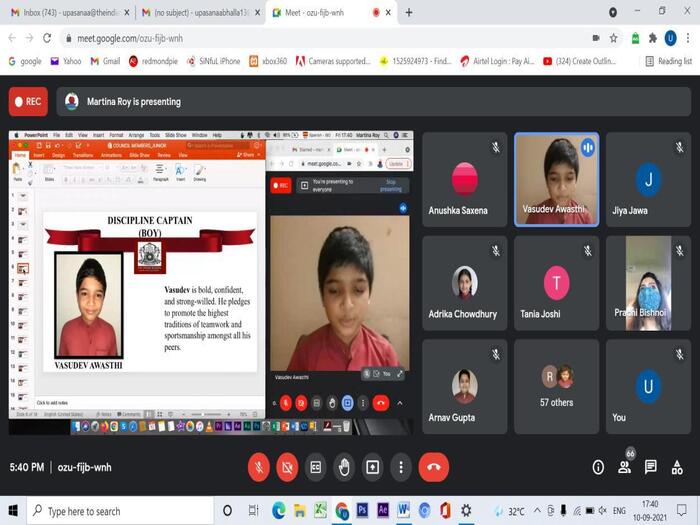Open camera permission icon in address bar
Image resolution: width=700 pixels, height=525 pixels.
click(596, 38)
